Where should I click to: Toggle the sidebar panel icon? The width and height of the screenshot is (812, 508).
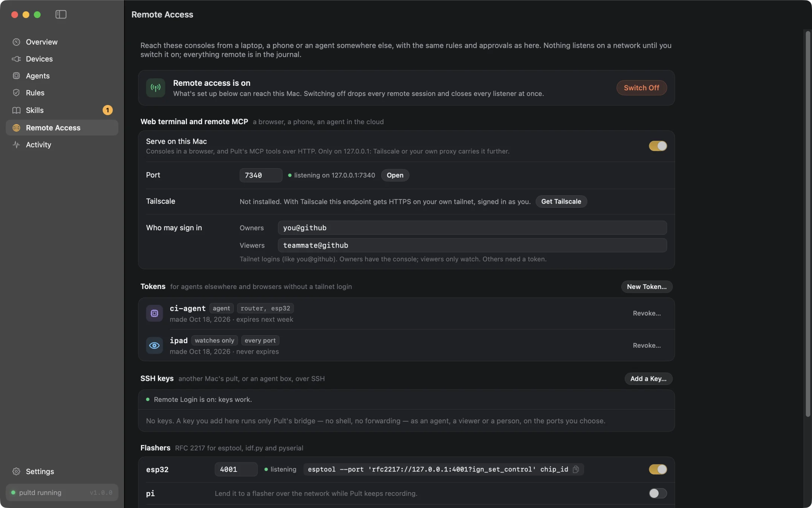(x=61, y=14)
